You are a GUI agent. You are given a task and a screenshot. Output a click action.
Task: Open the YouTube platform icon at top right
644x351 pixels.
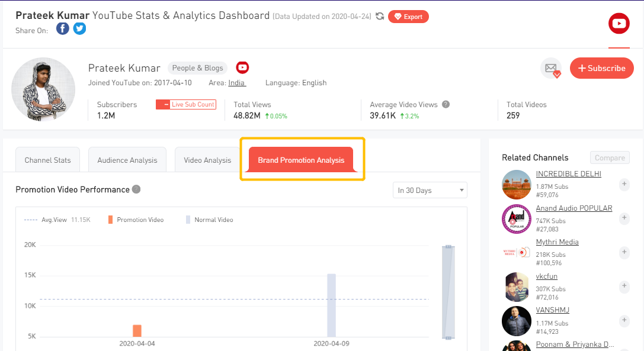point(619,24)
